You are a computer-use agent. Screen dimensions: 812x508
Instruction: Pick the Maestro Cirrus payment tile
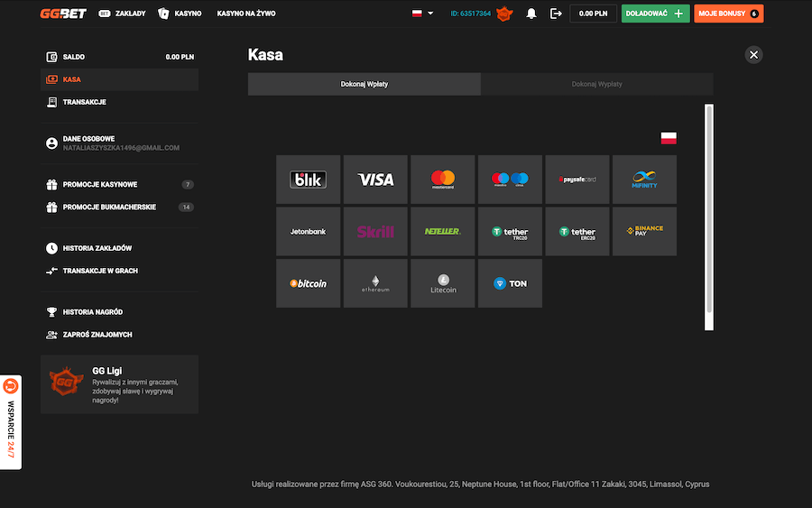click(x=510, y=180)
